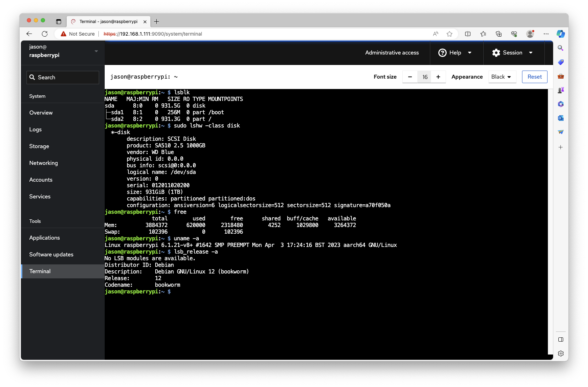Focus the sidebar Search field
The image size is (588, 387).
[63, 78]
